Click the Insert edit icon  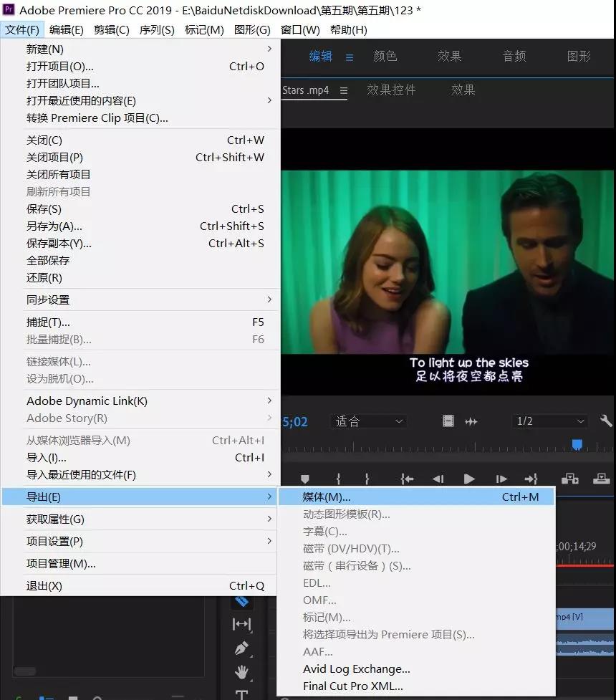[570, 479]
